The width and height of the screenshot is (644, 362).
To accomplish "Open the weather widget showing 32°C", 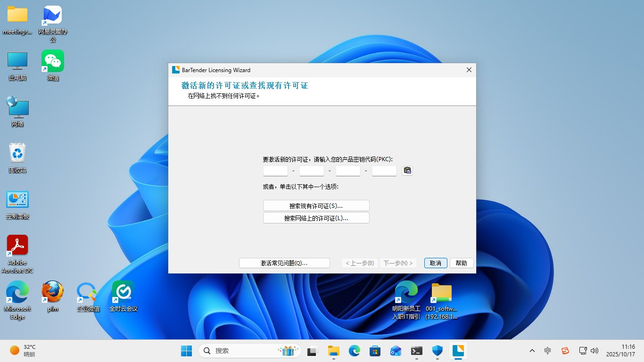I will (x=24, y=350).
